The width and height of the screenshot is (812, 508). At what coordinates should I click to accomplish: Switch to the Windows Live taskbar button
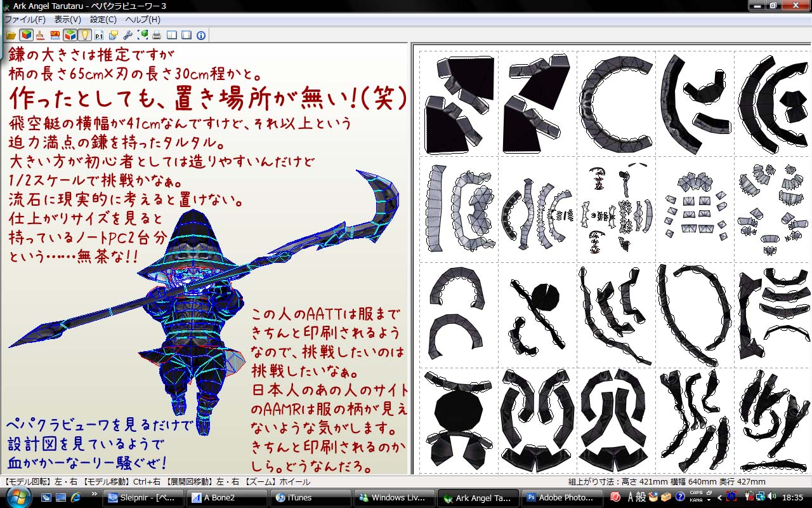[394, 498]
